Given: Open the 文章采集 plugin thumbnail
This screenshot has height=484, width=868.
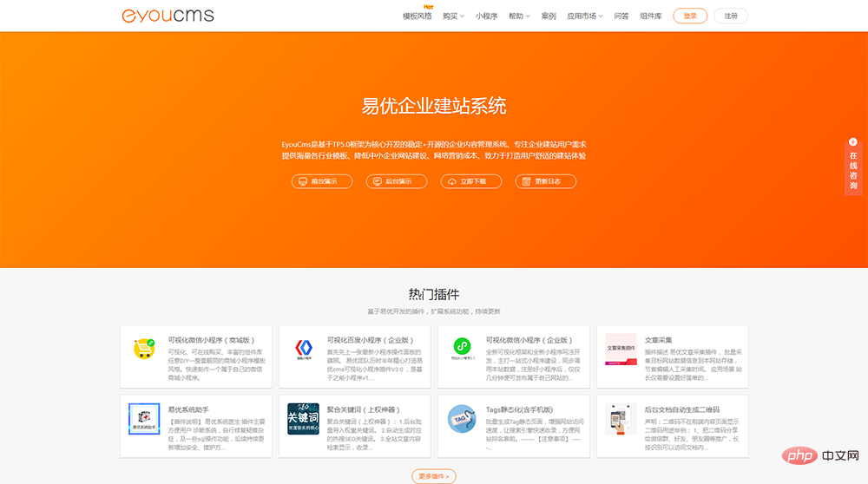Looking at the screenshot, I should [x=621, y=349].
